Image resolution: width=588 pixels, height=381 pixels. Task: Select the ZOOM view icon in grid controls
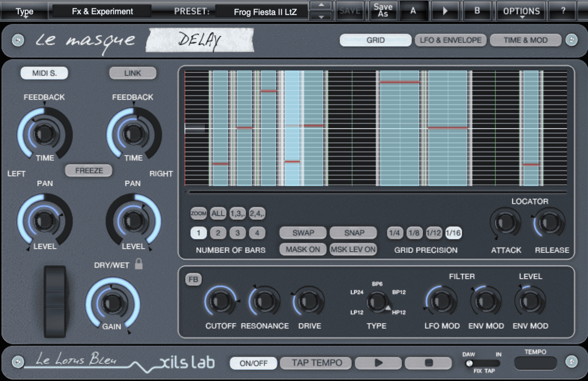[x=198, y=213]
